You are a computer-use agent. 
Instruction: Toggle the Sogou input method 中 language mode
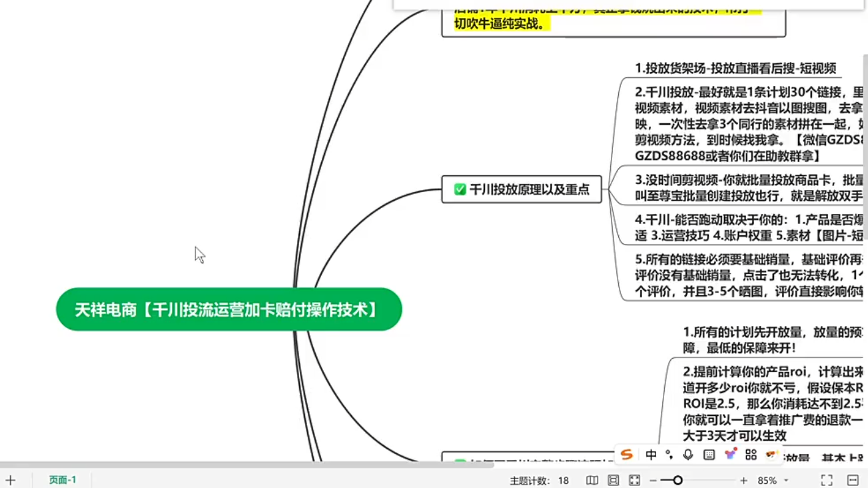tap(651, 455)
